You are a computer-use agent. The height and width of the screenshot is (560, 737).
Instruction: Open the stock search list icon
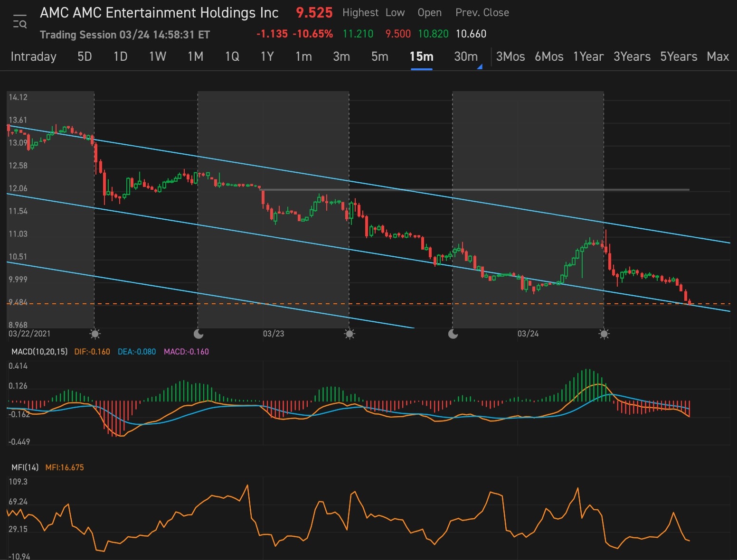click(20, 22)
